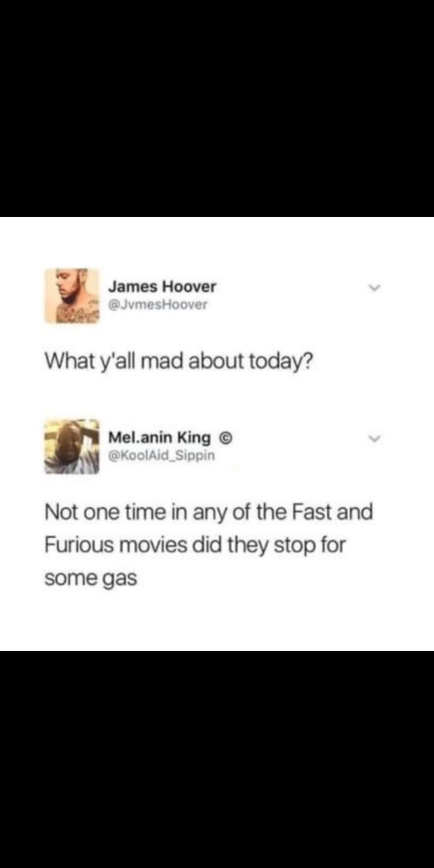
Task: Click the "some gas" line of the reply
Action: [90, 579]
